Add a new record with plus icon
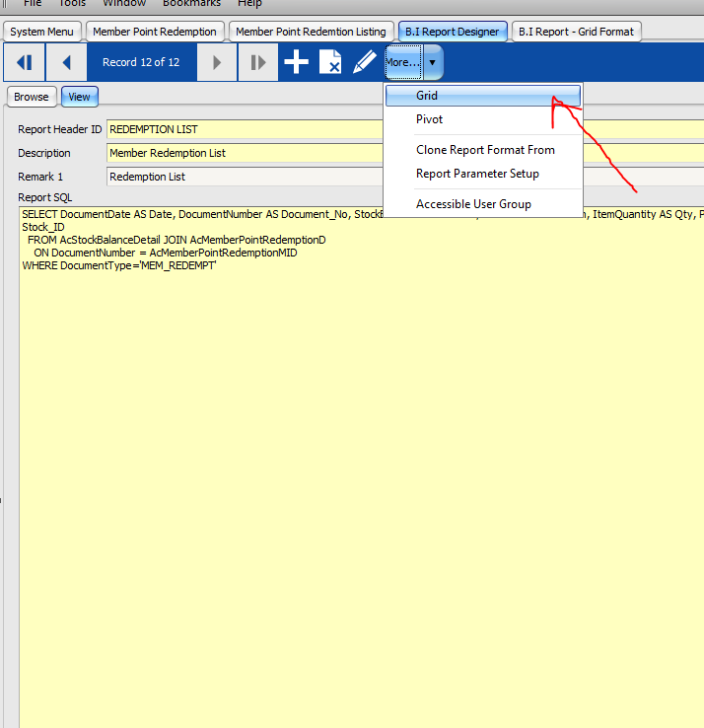704x728 pixels. (296, 63)
